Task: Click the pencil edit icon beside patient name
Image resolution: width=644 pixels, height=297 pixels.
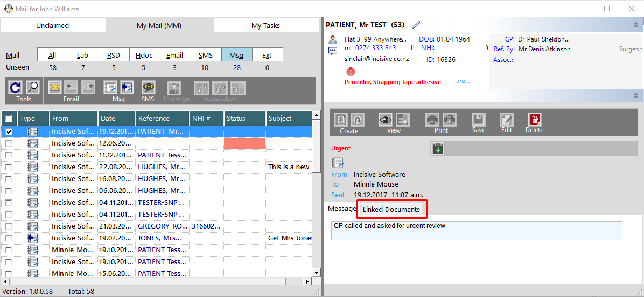Action: tap(416, 25)
